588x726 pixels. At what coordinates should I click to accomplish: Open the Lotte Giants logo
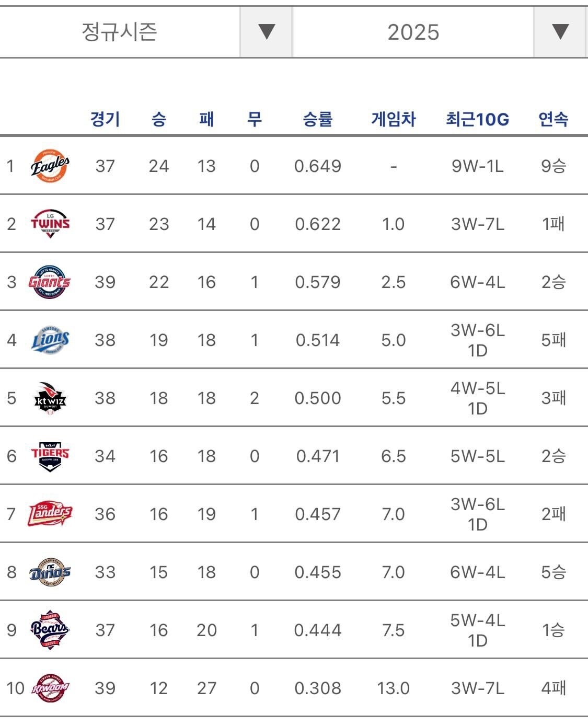[x=50, y=282]
